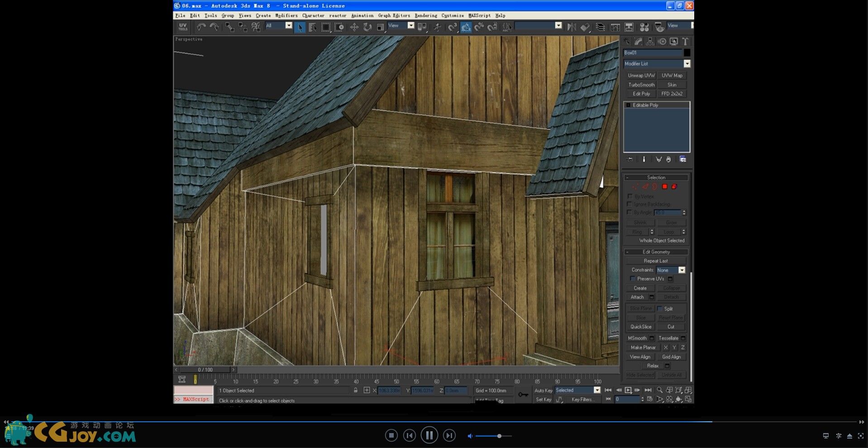Click the Attach button
868x448 pixels.
[x=637, y=297]
